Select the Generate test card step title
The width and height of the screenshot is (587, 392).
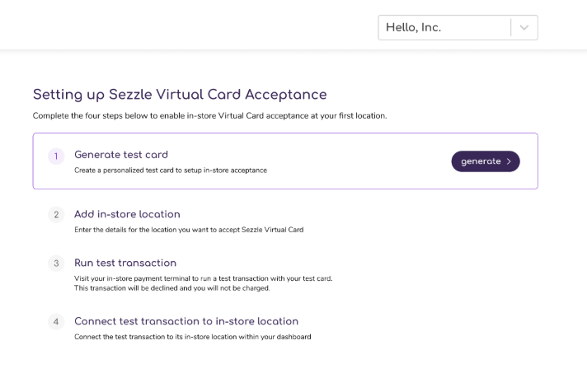point(121,155)
